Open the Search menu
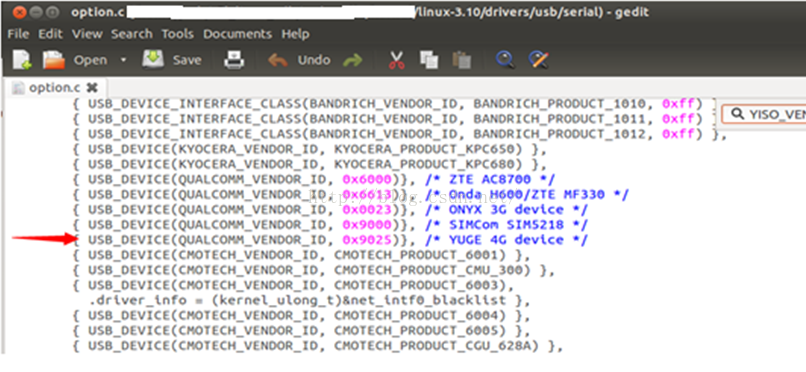Viewport: 806px width, 372px height. tap(132, 34)
